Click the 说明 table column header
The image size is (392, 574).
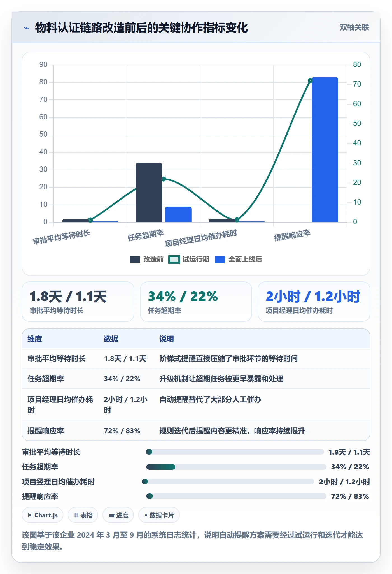pos(167,339)
